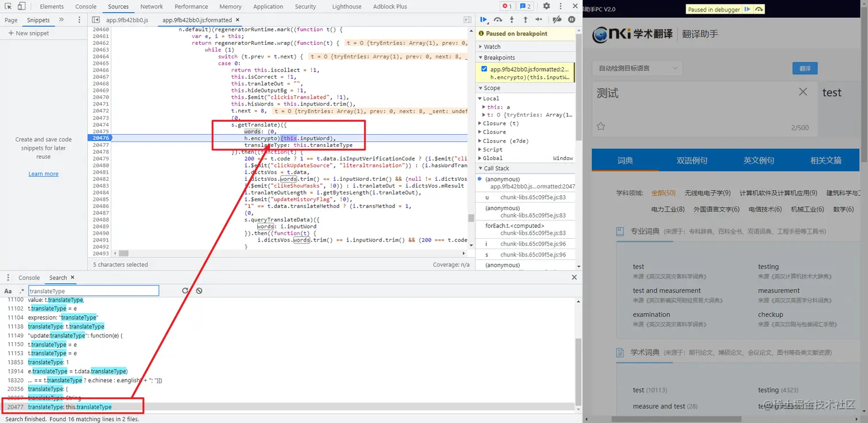Toggle the device toolbar icon
This screenshot has width=868, height=423.
click(x=21, y=6)
